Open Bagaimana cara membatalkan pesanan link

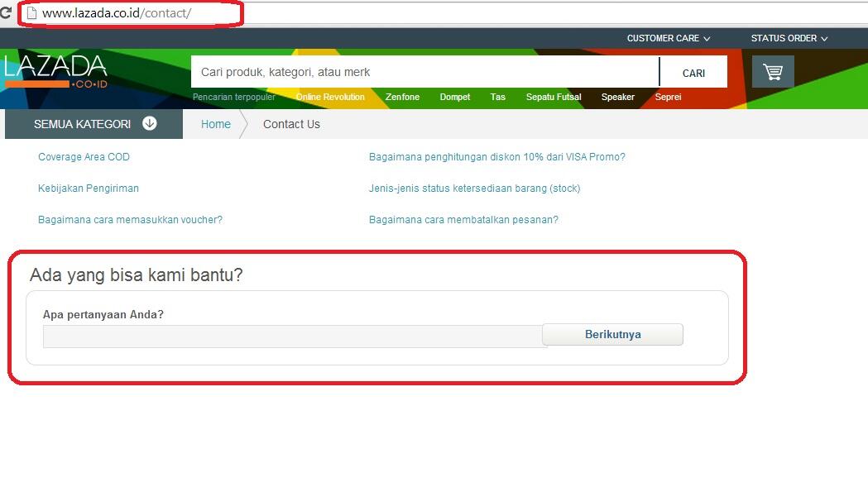coord(463,220)
